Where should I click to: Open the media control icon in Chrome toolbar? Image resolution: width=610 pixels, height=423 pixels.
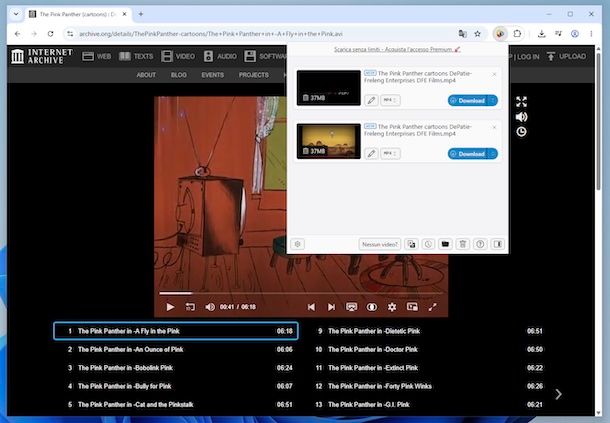tap(558, 34)
